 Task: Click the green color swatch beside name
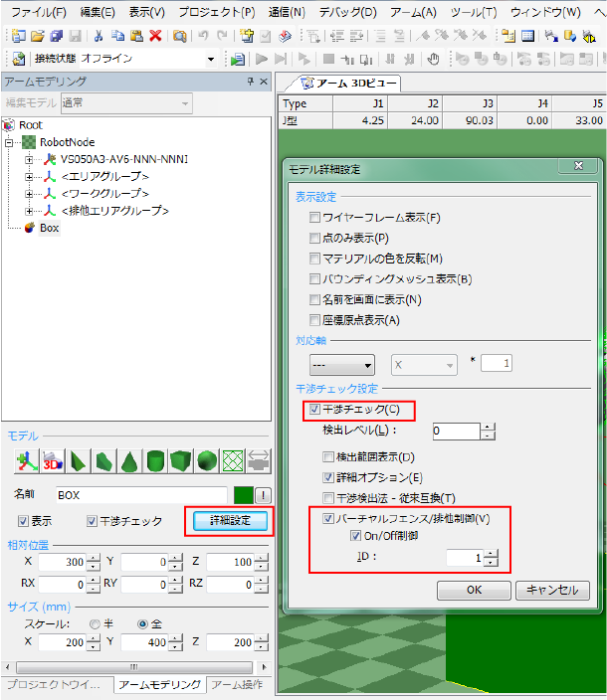[x=242, y=494]
